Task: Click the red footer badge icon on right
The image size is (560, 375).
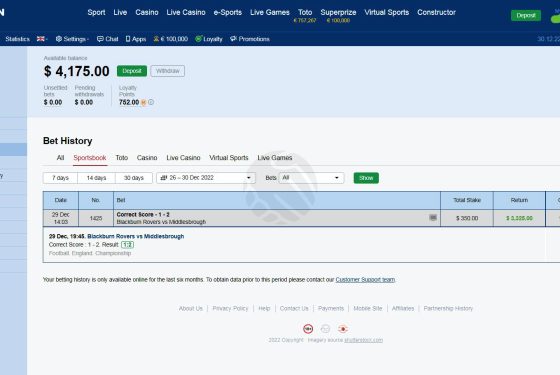Action: pyautogui.click(x=343, y=329)
